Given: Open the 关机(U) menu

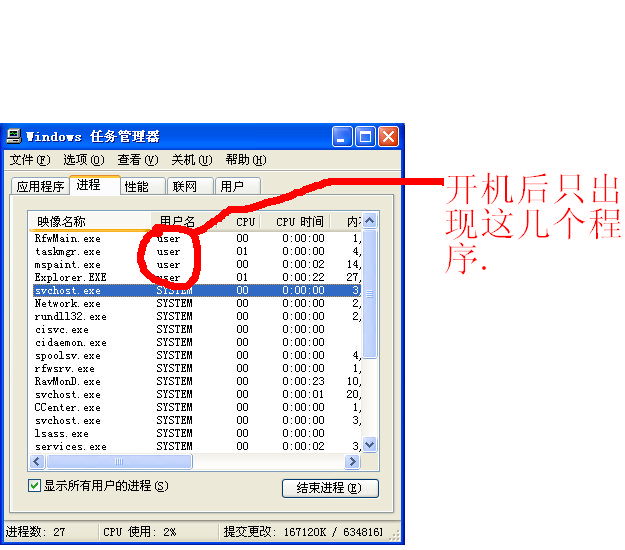Looking at the screenshot, I should [x=192, y=160].
